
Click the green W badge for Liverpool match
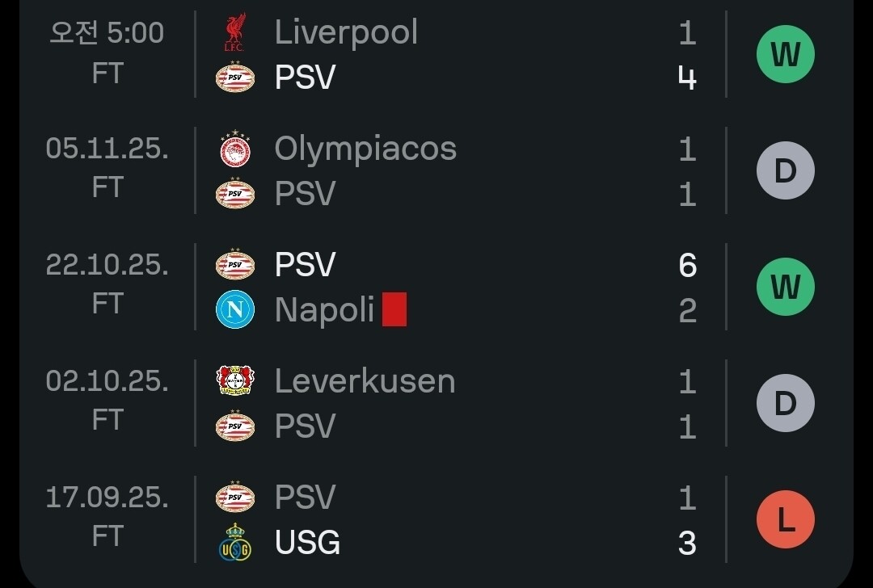pyautogui.click(x=785, y=55)
